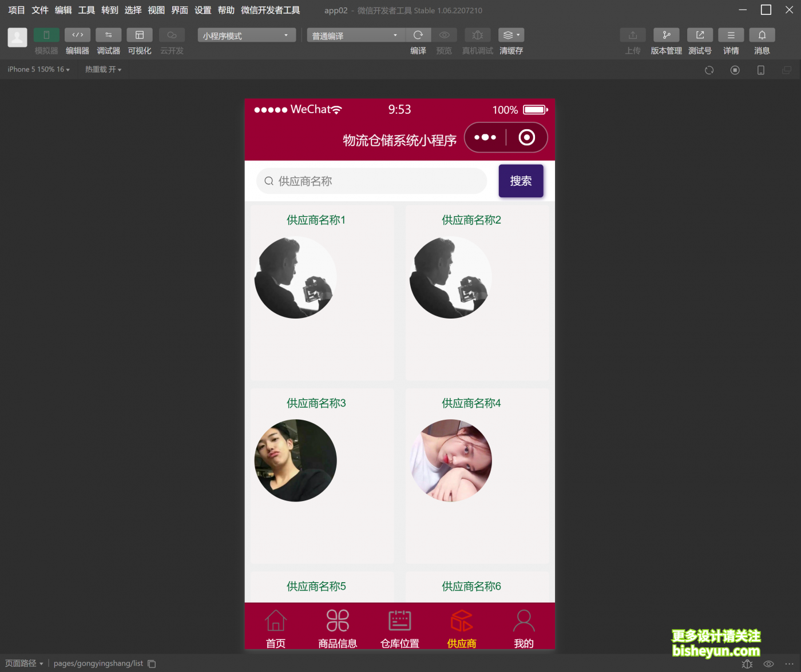Open the 供应商名称4 avatar image
The height and width of the screenshot is (672, 801).
pyautogui.click(x=451, y=460)
